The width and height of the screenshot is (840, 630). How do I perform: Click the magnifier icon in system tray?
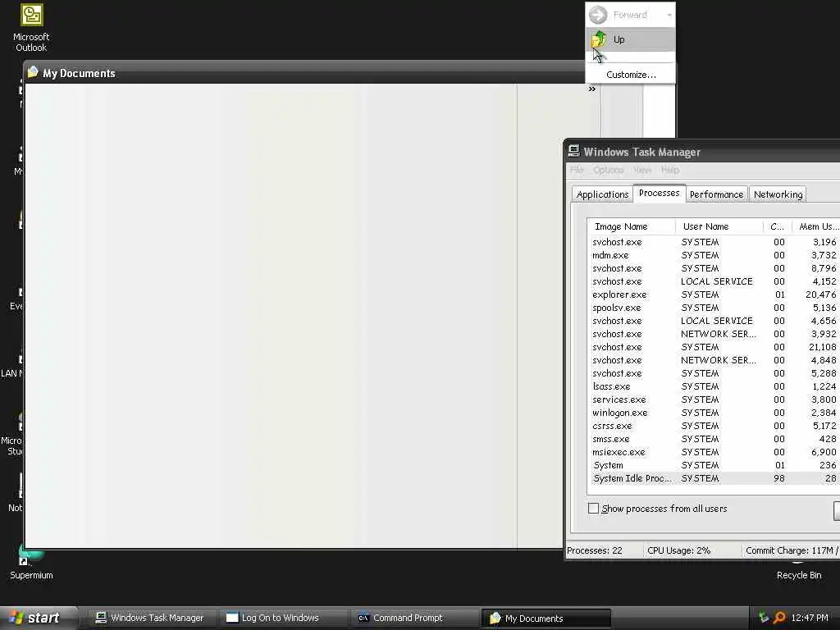[x=779, y=618]
